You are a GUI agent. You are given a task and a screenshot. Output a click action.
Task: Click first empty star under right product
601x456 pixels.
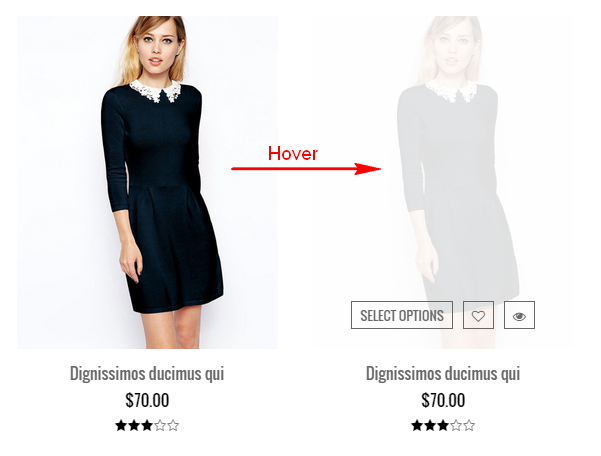(456, 426)
